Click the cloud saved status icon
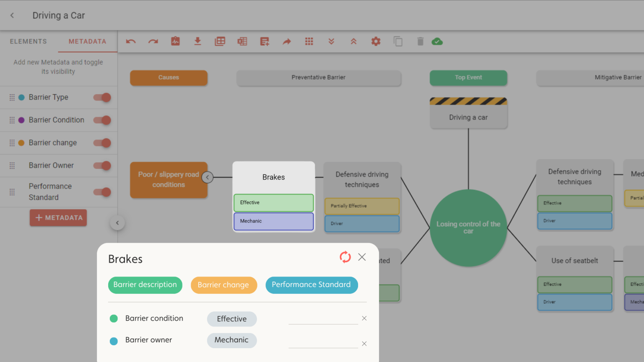This screenshot has width=644, height=362. (437, 41)
